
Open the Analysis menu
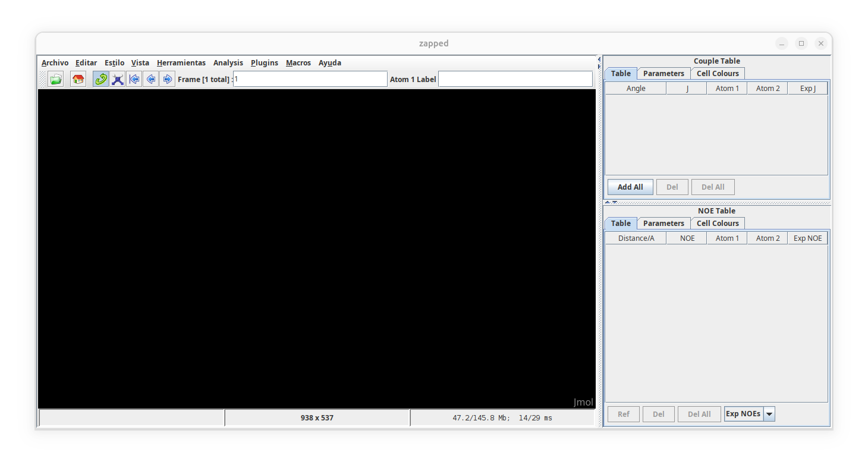(228, 62)
